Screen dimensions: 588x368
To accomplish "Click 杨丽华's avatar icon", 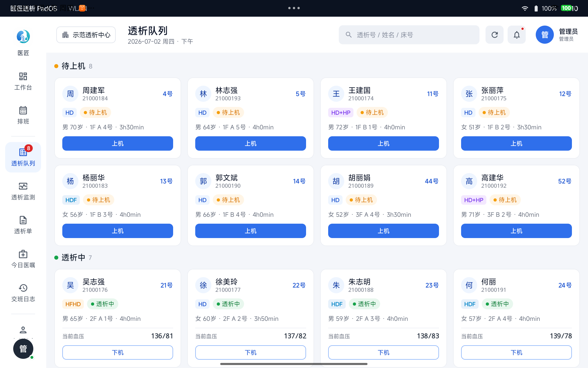I will [x=70, y=181].
